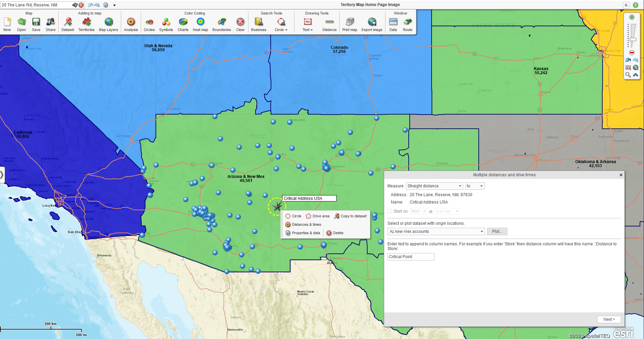Clear color coding from map
Viewport: 644px width, 339px height.
click(x=240, y=25)
